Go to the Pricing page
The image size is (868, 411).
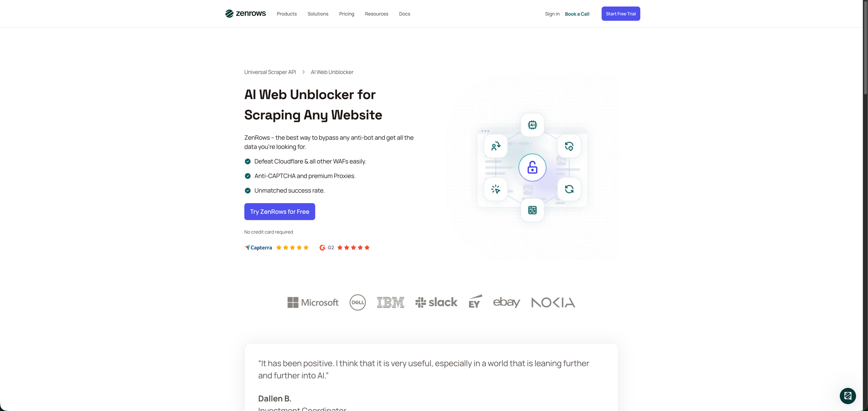click(x=347, y=14)
